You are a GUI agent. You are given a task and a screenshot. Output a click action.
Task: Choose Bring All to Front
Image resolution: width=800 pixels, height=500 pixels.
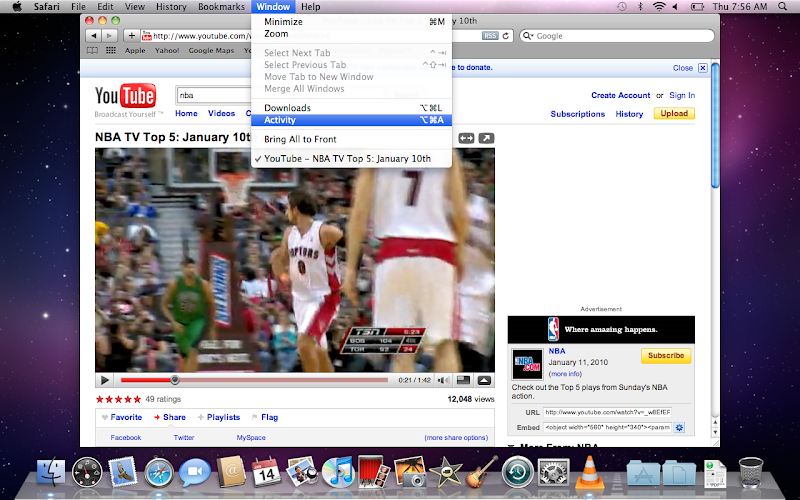click(351, 139)
